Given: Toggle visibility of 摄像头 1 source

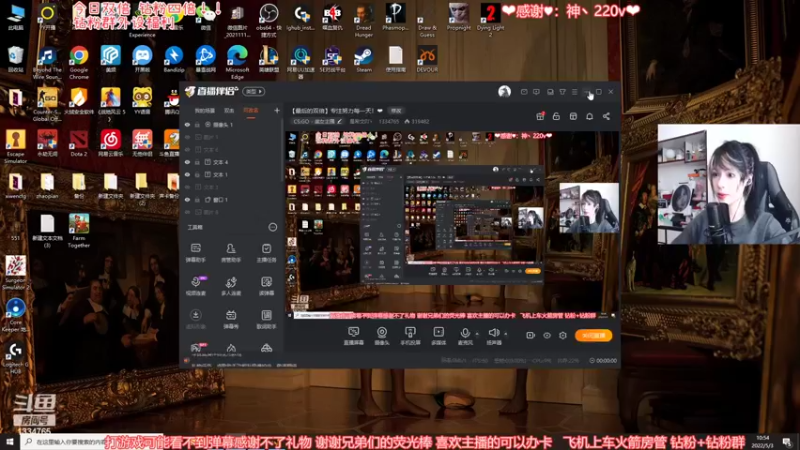Looking at the screenshot, I should click(187, 124).
